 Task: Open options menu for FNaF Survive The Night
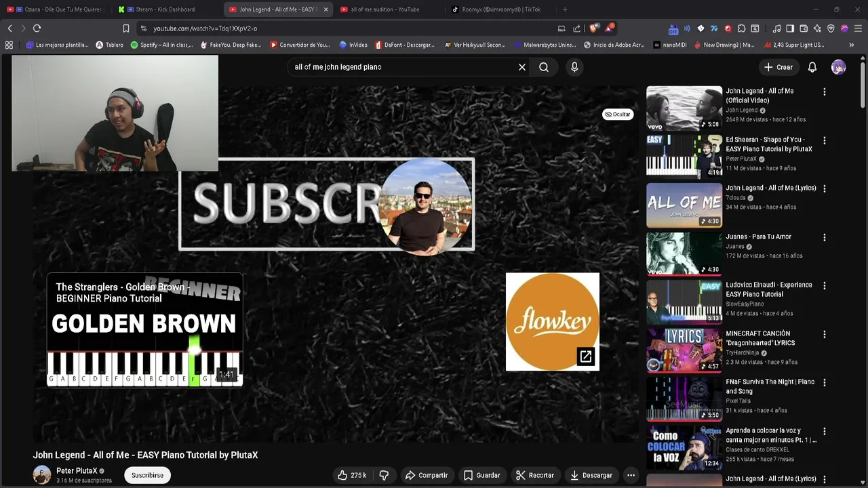[x=825, y=382]
